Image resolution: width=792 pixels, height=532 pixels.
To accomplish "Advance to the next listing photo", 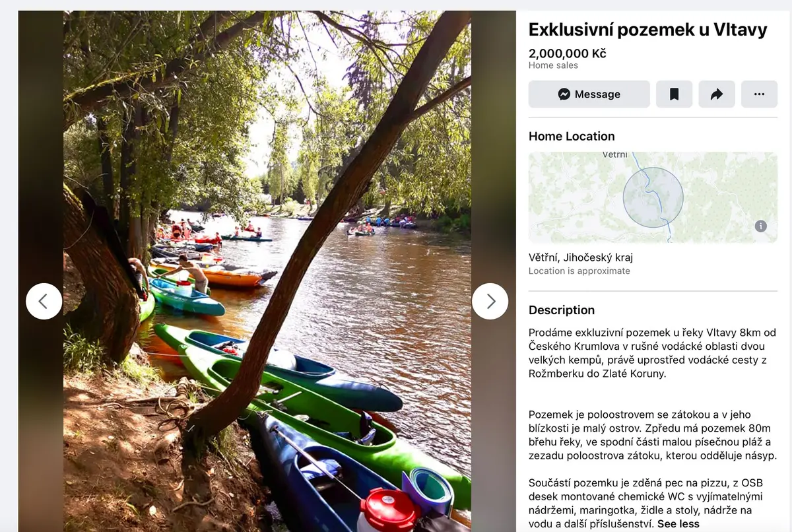I will [490, 302].
